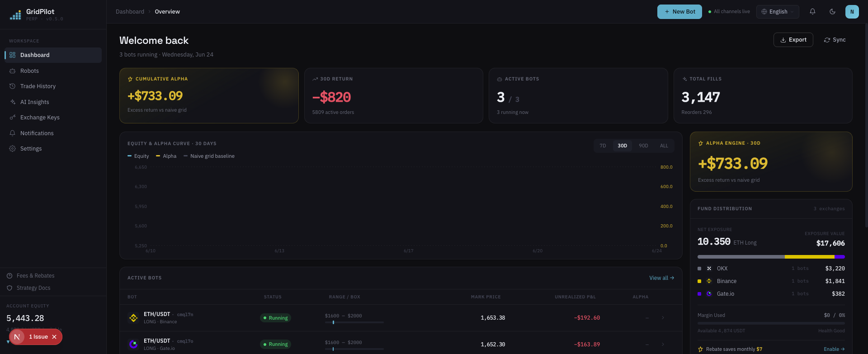
Task: Click the Running status badge for cmql7n
Action: pyautogui.click(x=275, y=318)
